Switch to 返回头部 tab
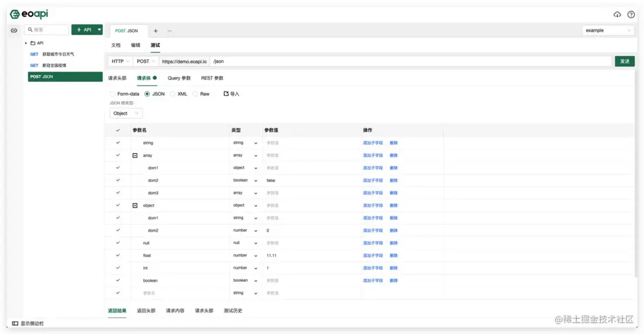Screen dimensions: 644x334 [146, 311]
